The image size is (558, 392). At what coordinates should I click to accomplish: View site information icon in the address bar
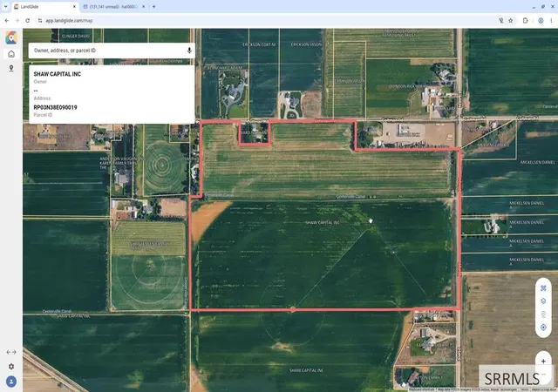click(40, 21)
